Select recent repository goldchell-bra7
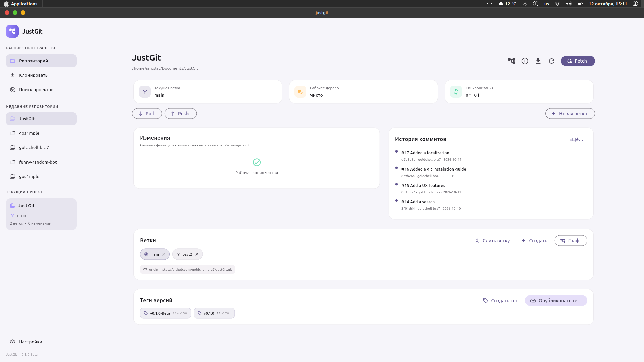 point(41,148)
